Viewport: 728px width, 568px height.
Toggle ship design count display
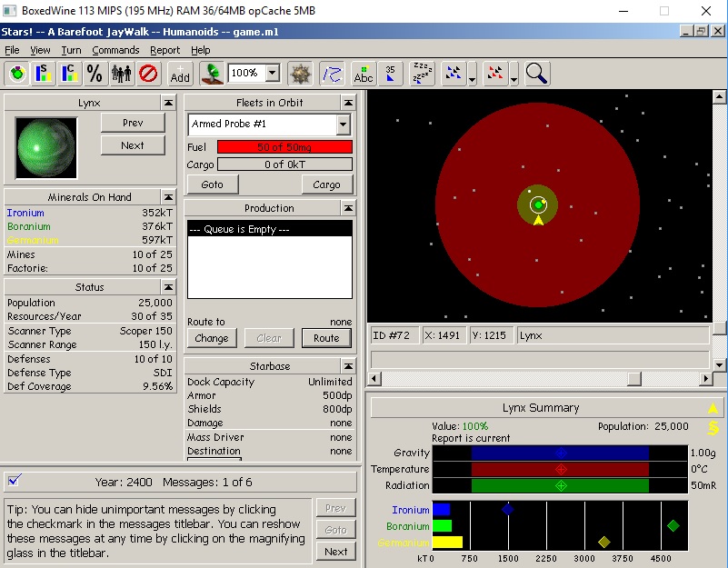pos(390,74)
